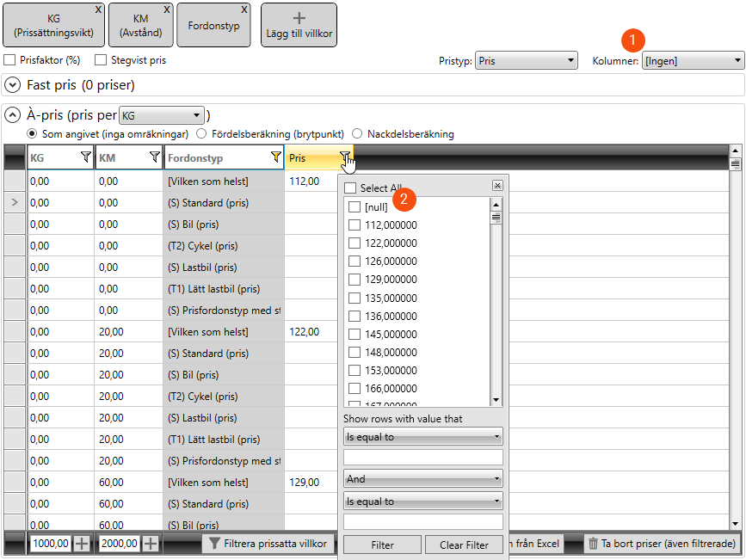Close the filter popup with X icon
Viewport: 746px width, 560px height.
pyautogui.click(x=497, y=185)
